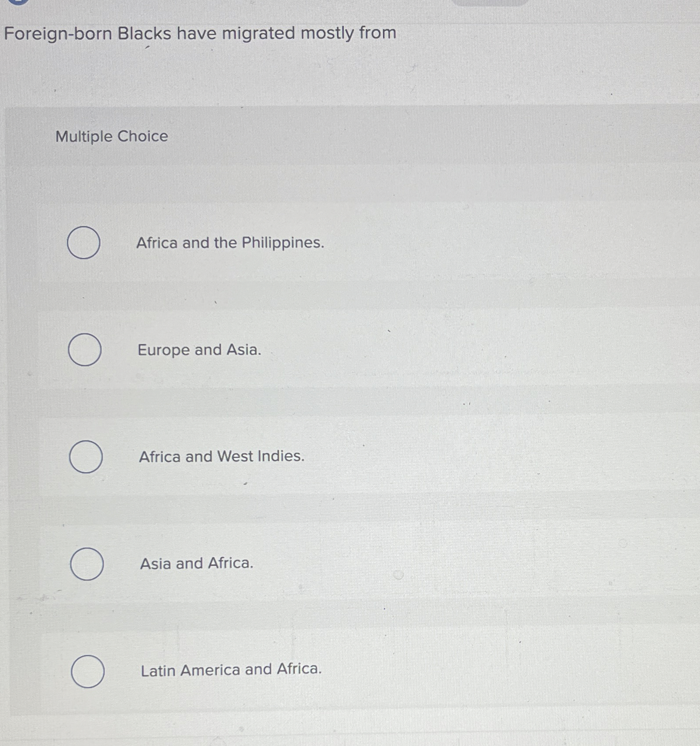Click the 'Multiple Choice' label
The image size is (700, 746).
point(111,137)
